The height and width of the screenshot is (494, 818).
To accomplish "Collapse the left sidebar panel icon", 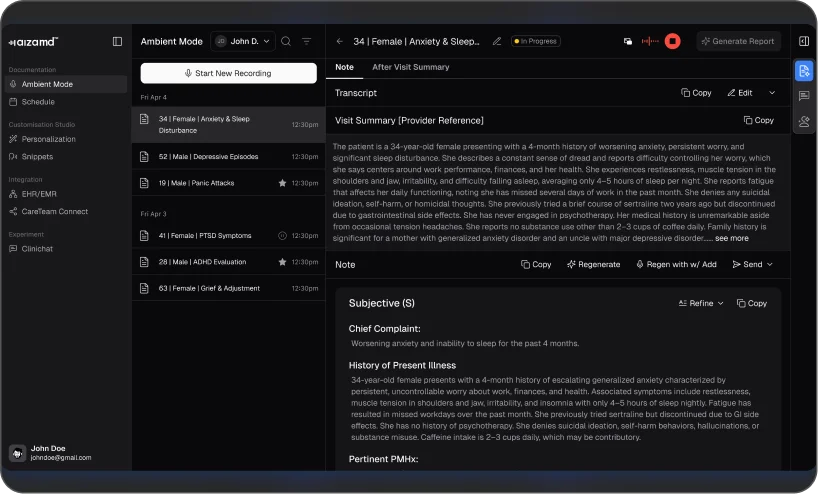I will click(117, 41).
